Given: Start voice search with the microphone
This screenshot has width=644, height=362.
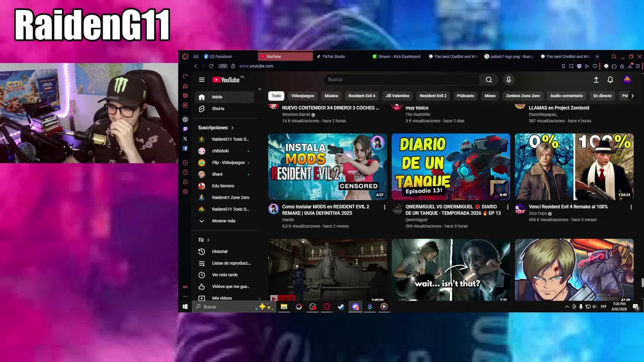Looking at the screenshot, I should click(509, 79).
